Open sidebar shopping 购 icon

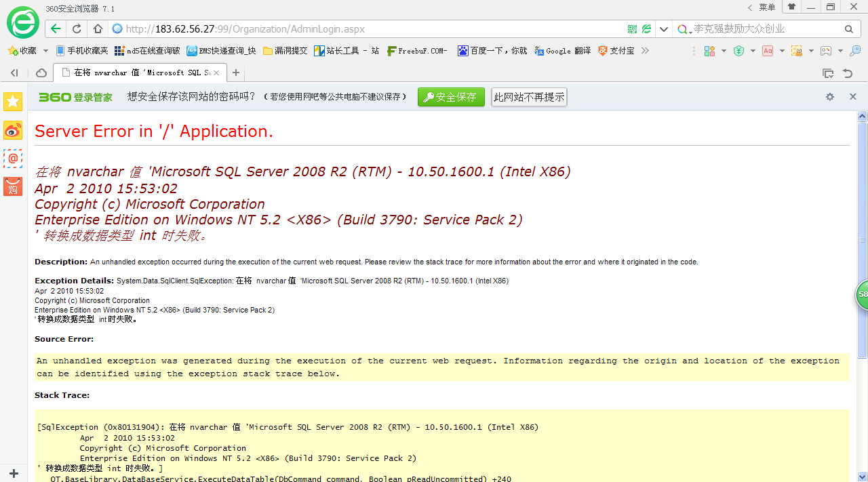tap(13, 187)
